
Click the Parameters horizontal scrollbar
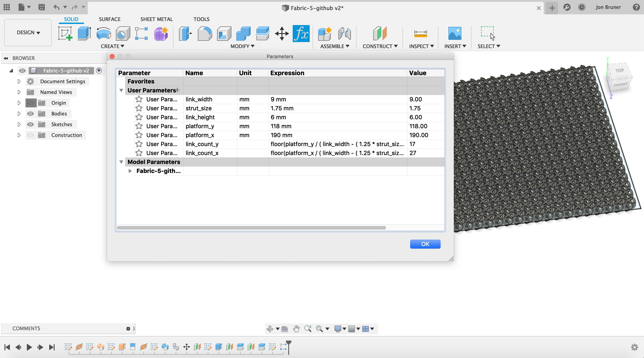click(251, 228)
